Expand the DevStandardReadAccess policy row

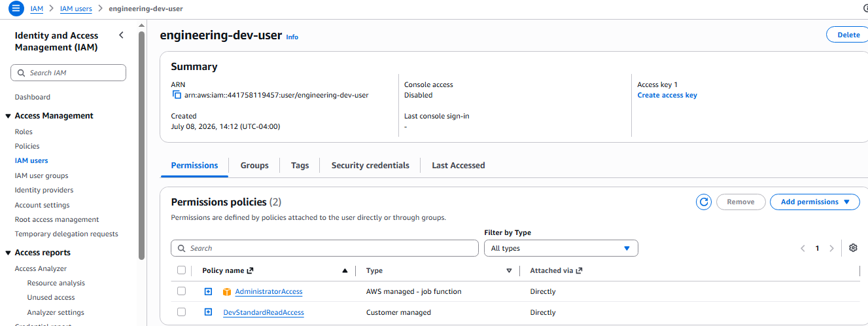point(208,312)
